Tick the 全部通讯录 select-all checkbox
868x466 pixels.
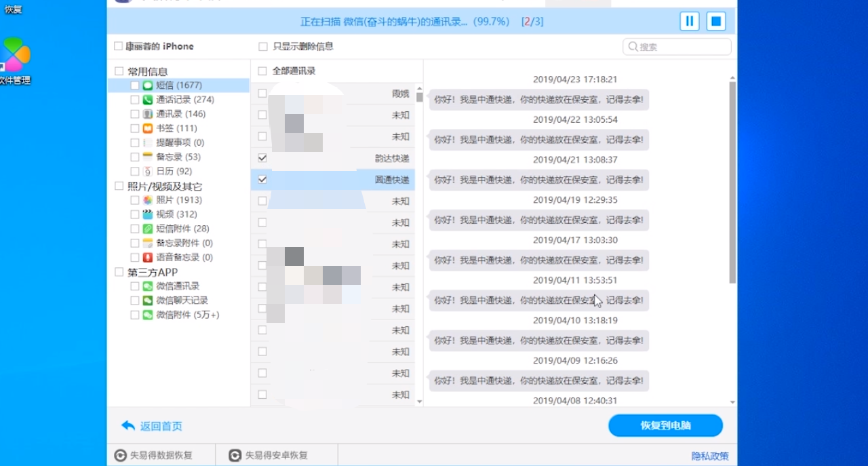pyautogui.click(x=262, y=71)
